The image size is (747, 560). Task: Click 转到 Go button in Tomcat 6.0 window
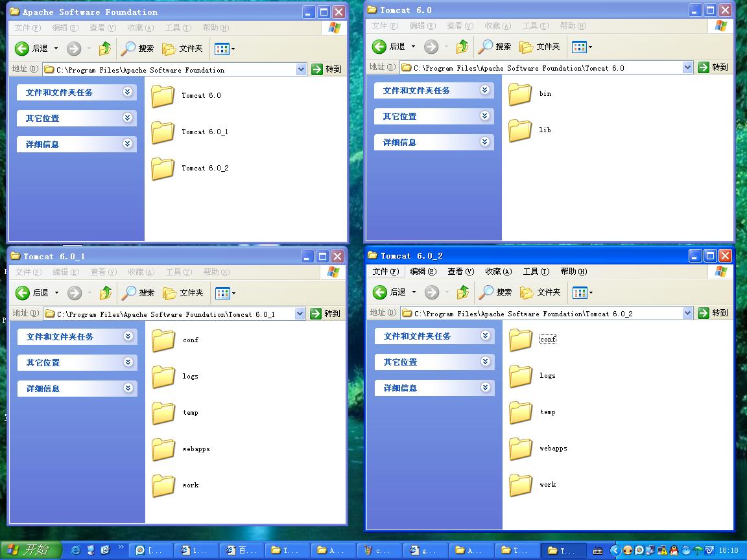point(713,67)
